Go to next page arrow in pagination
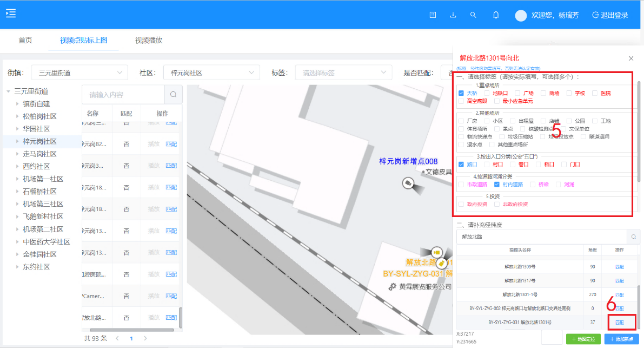Viewport: 644px width, 348px height. tap(145, 338)
